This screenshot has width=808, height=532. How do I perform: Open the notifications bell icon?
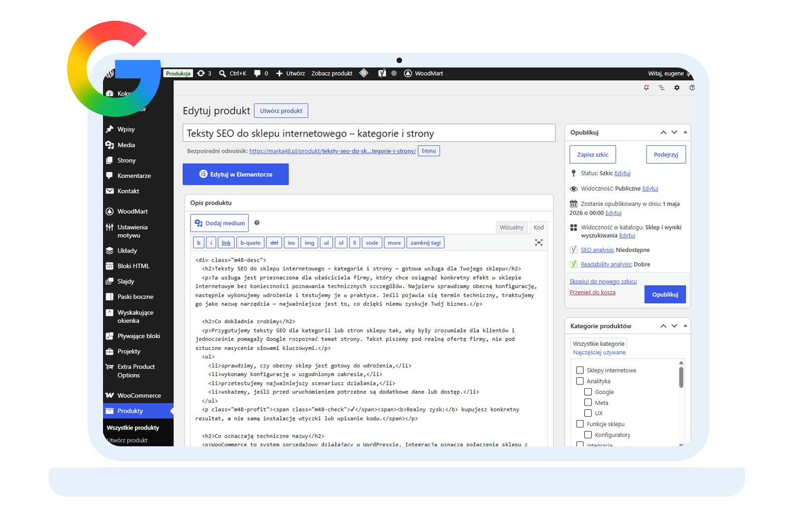click(646, 88)
